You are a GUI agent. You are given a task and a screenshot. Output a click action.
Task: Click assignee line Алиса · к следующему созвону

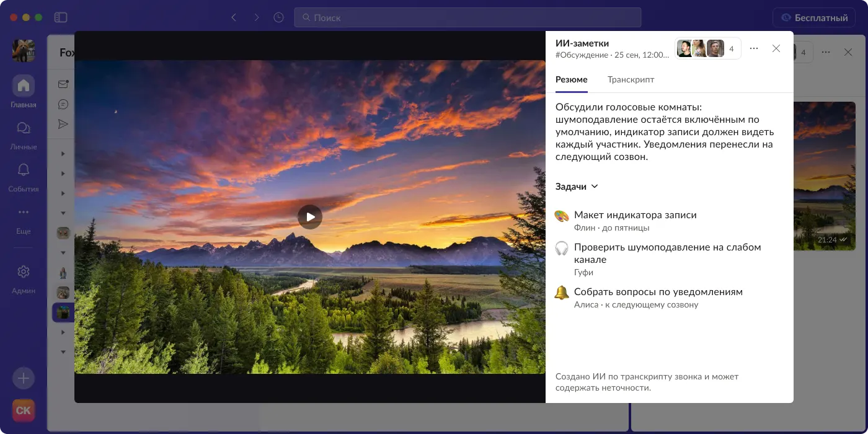coord(636,304)
